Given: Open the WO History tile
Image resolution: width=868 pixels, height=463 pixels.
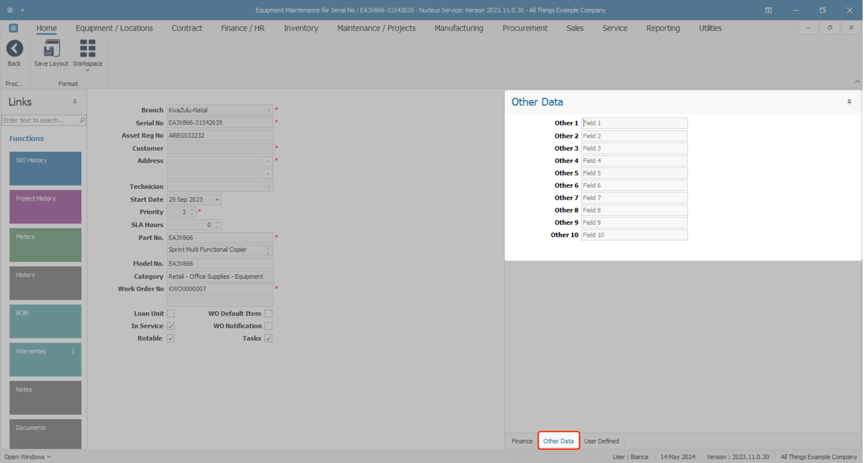Looking at the screenshot, I should [x=45, y=169].
